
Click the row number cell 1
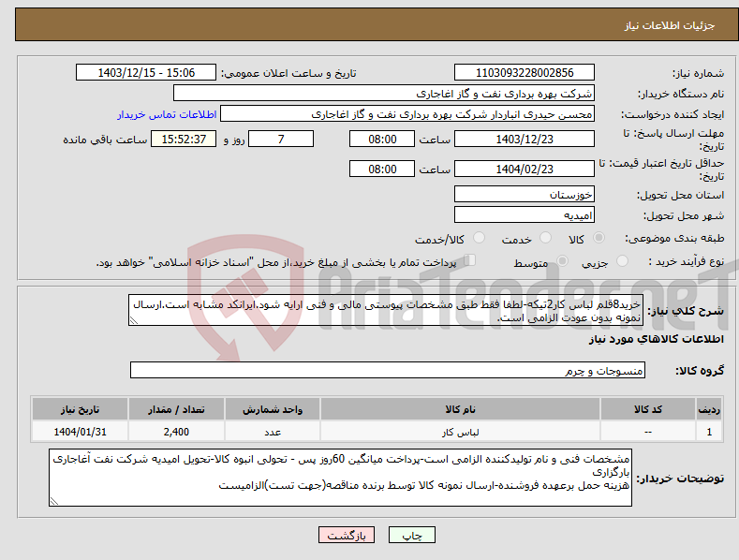(x=709, y=432)
